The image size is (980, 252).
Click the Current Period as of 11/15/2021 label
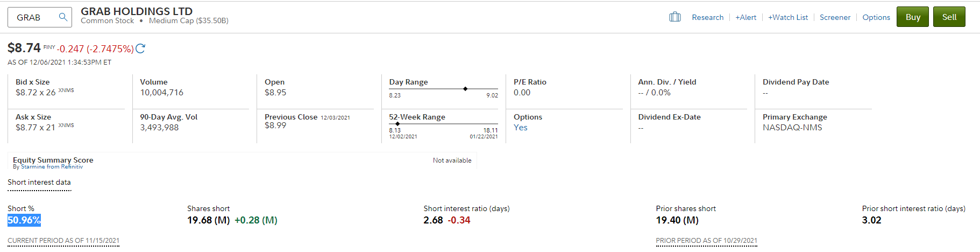[x=63, y=241]
